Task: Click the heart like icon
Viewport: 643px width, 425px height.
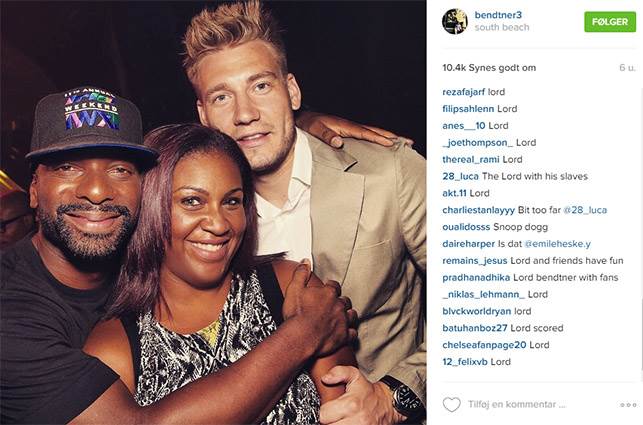Action: click(x=451, y=404)
